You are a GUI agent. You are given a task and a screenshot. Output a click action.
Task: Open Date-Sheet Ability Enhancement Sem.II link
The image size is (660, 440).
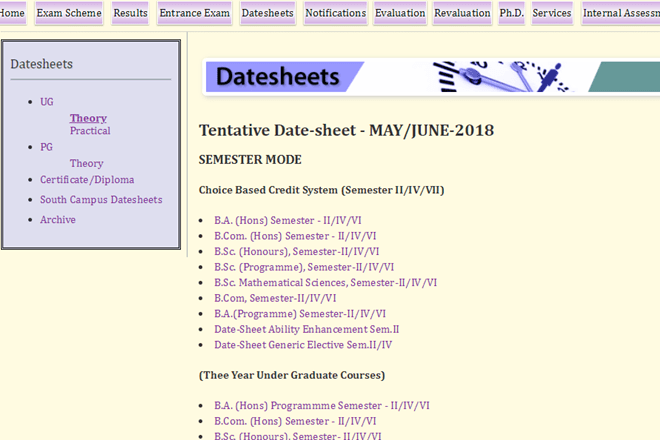coord(306,329)
